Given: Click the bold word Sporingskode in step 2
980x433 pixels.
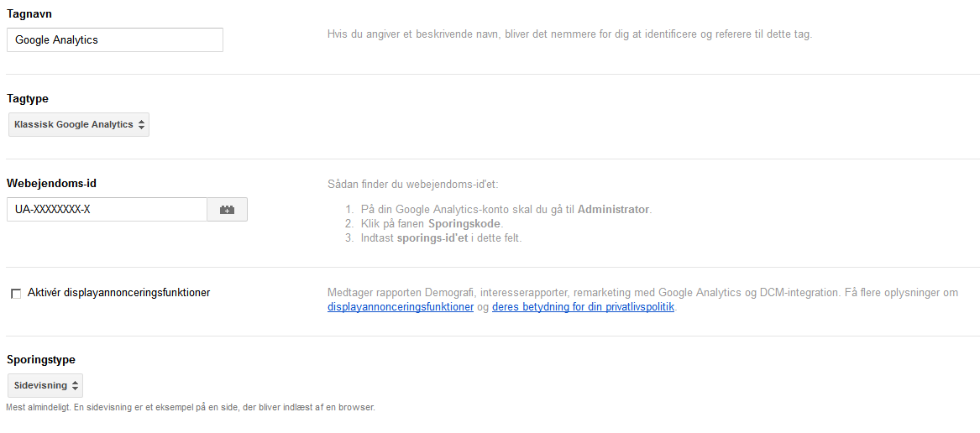Looking at the screenshot, I should tap(464, 224).
